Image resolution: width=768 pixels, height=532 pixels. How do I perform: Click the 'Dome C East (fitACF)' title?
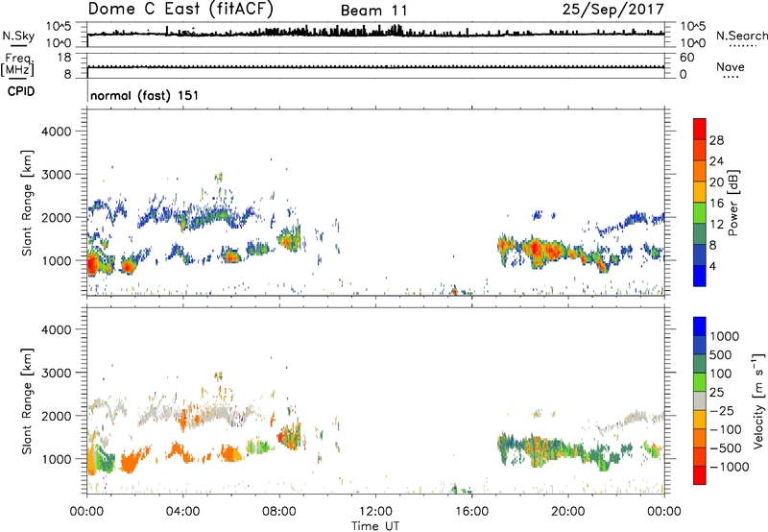tap(180, 9)
